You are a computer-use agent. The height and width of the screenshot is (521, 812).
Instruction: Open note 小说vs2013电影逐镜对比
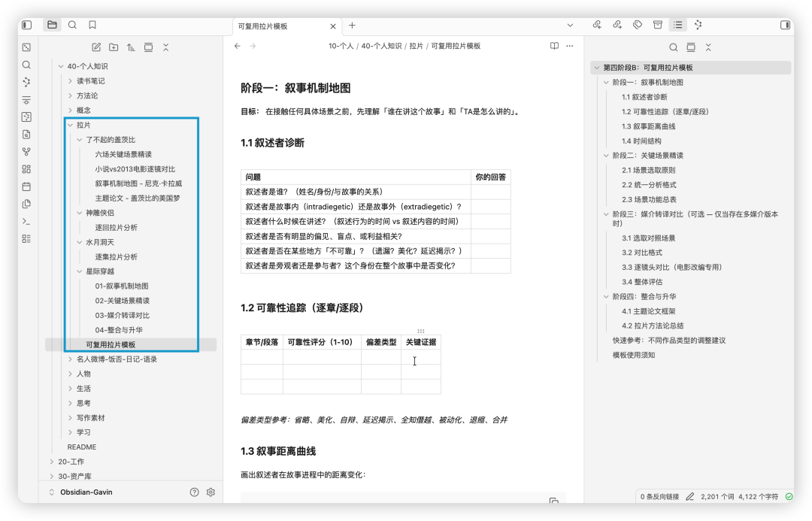(135, 169)
